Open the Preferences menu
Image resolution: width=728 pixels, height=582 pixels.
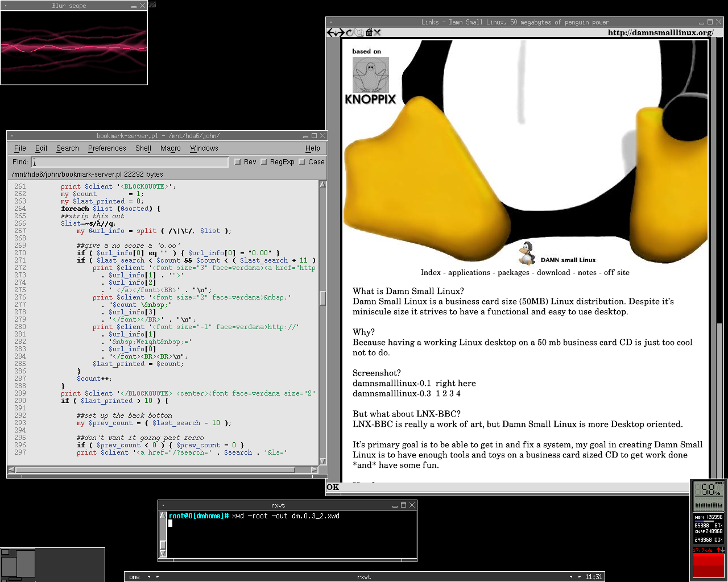pos(107,148)
